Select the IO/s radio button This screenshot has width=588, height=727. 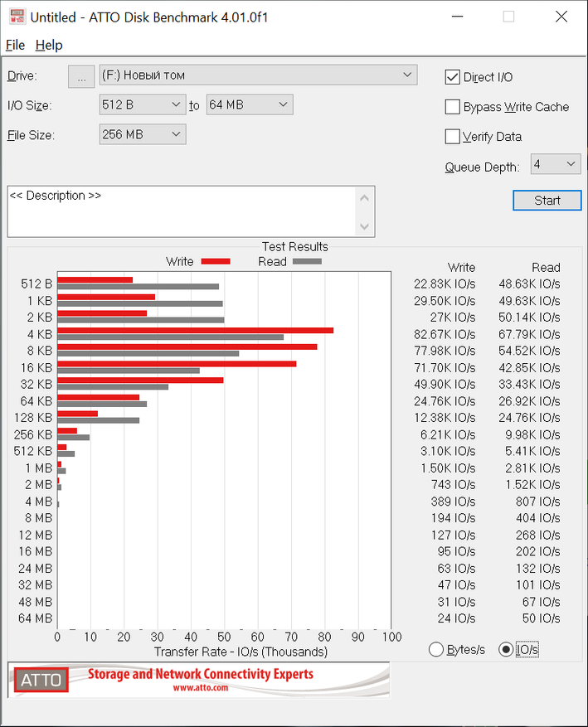point(506,650)
